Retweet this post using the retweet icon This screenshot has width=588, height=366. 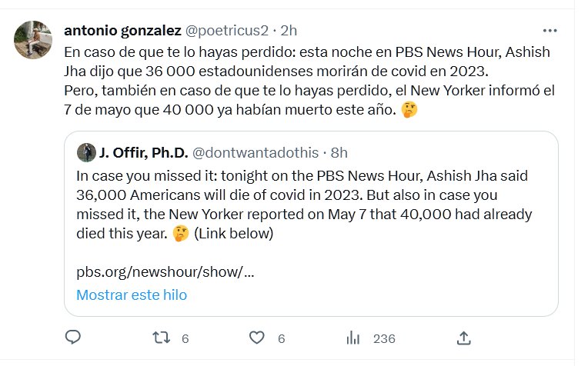[x=160, y=338]
